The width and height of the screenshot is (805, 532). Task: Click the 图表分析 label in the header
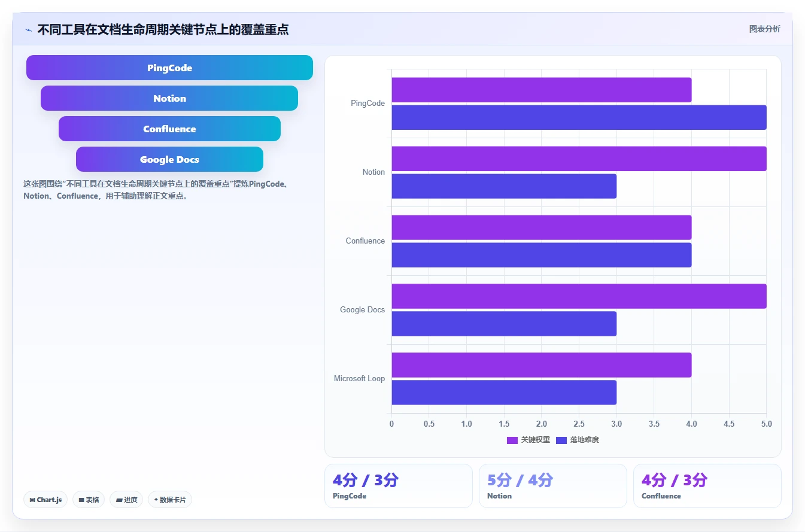click(x=764, y=29)
